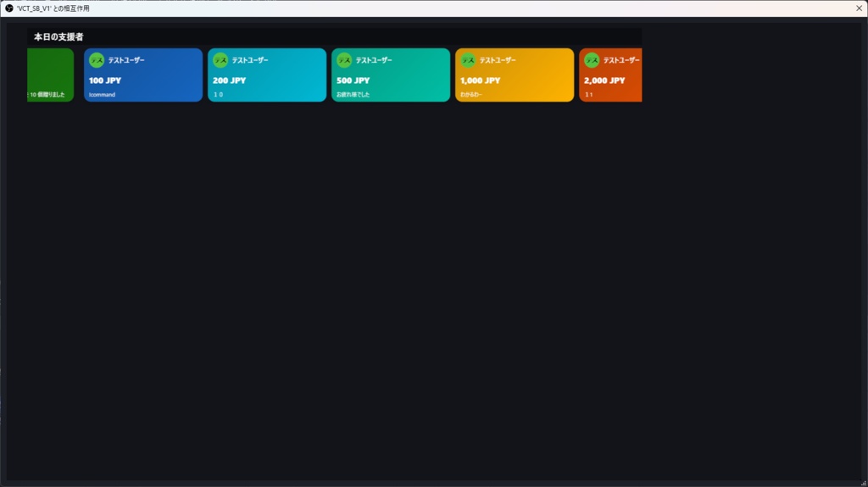Select the '1,000 JPY' amount text

click(480, 80)
